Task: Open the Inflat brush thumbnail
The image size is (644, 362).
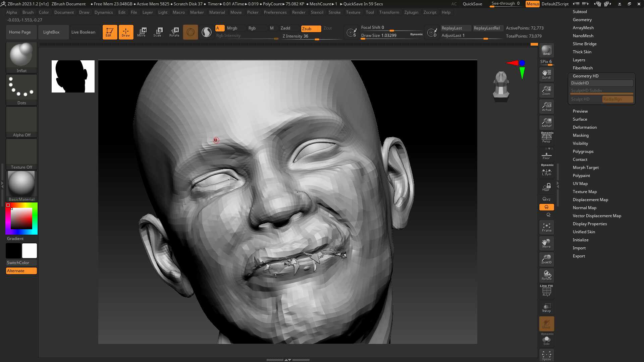Action: point(21,57)
